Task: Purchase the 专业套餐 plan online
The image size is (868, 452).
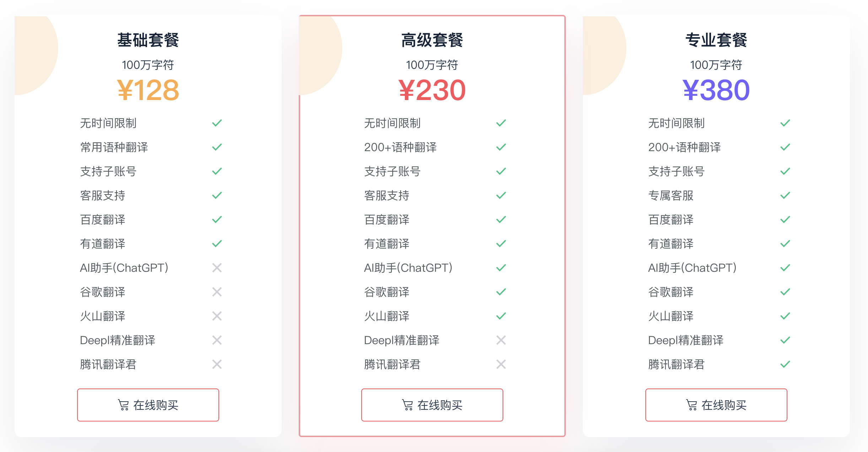Action: click(716, 405)
